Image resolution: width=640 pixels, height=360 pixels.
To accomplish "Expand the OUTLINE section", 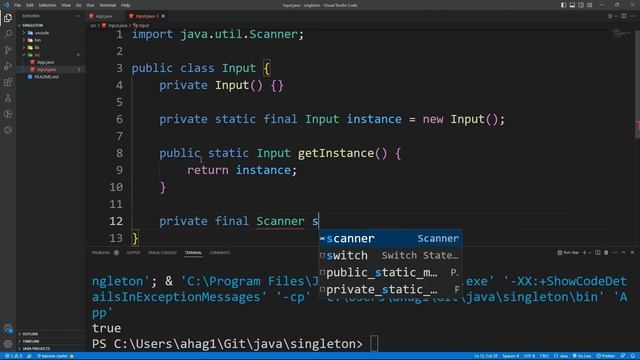I will [51, 334].
